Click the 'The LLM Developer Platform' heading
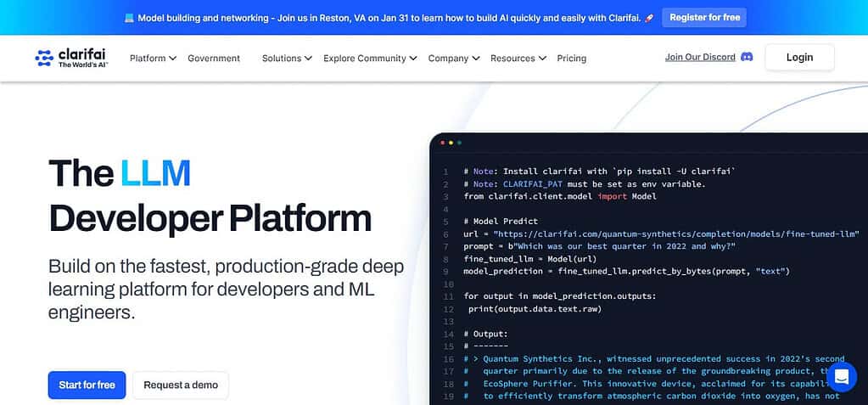This screenshot has width=868, height=405. [x=210, y=195]
